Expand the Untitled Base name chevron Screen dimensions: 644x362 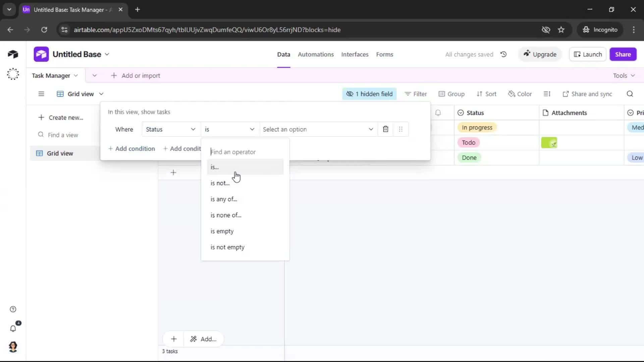(x=107, y=54)
